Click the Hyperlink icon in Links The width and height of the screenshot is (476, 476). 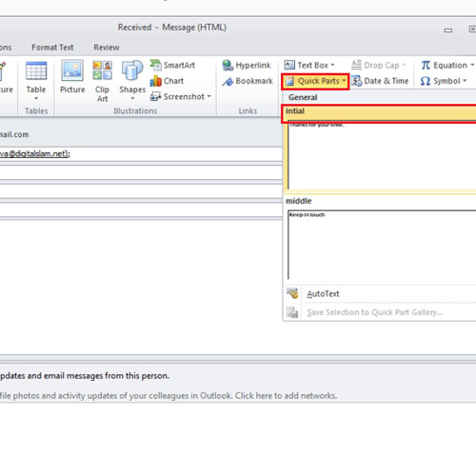247,65
